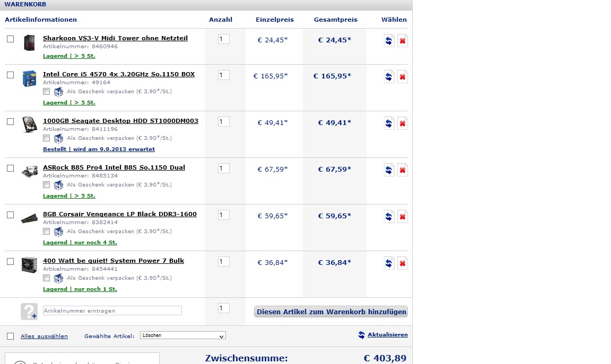Refresh the ASRock B85 Pro4 row
611x364 pixels.
point(389,170)
